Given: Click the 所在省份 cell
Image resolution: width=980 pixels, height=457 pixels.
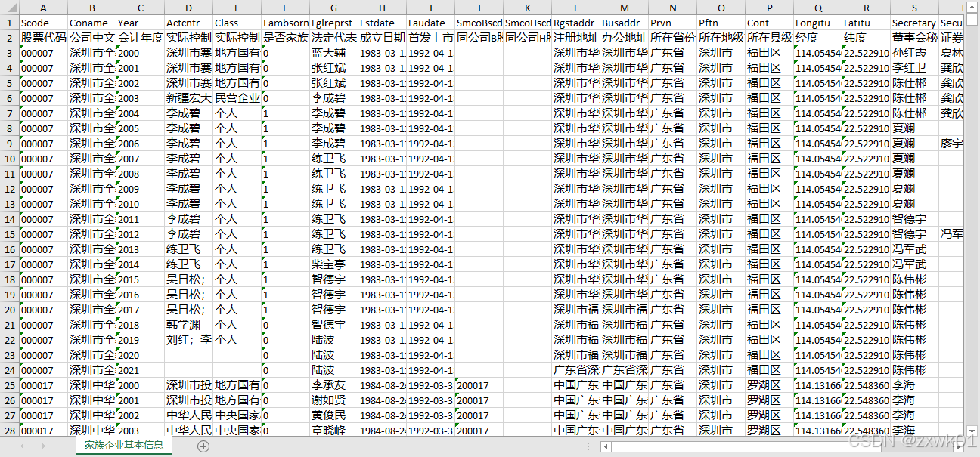Looking at the screenshot, I should click(672, 38).
